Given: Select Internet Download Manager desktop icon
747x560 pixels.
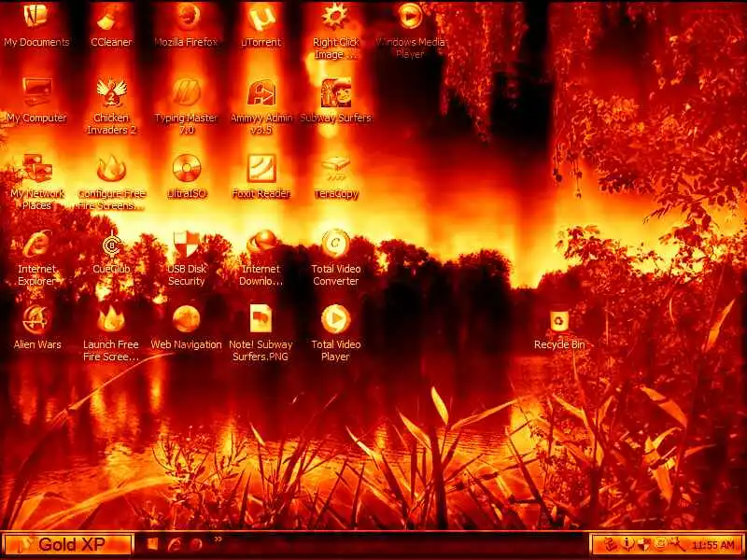Looking at the screenshot, I should pyautogui.click(x=261, y=259).
